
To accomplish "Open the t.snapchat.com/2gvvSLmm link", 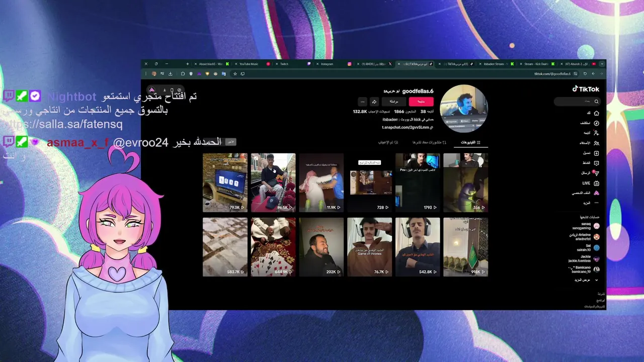I will pos(408,128).
